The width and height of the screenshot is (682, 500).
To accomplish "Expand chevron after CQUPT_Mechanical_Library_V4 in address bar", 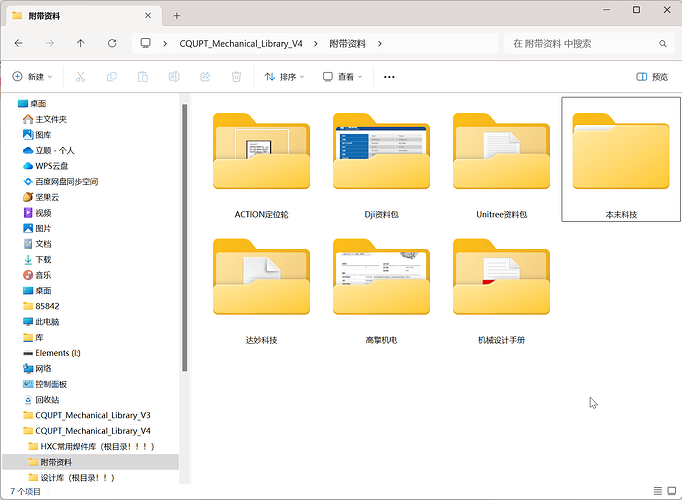I will pyautogui.click(x=316, y=43).
